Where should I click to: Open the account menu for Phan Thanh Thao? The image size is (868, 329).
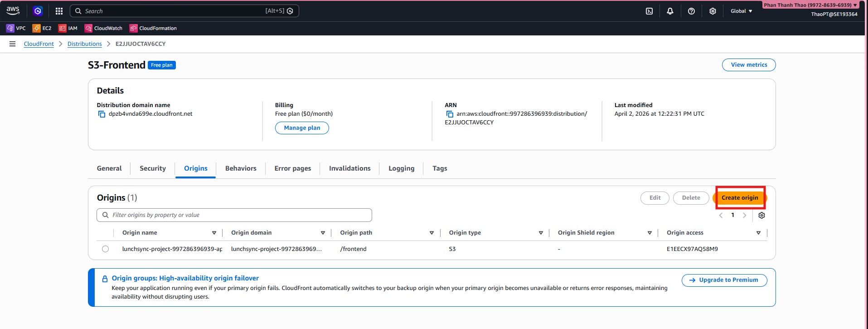point(810,5)
